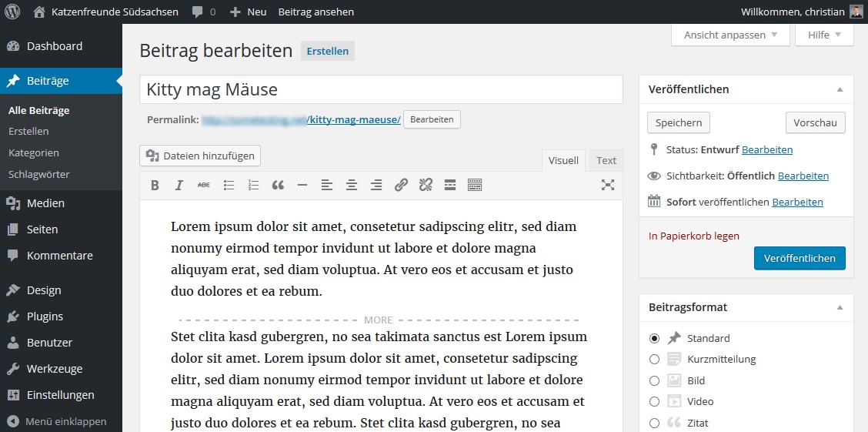Click Bearbeiten button beside permalink
The image size is (868, 432).
click(x=432, y=119)
